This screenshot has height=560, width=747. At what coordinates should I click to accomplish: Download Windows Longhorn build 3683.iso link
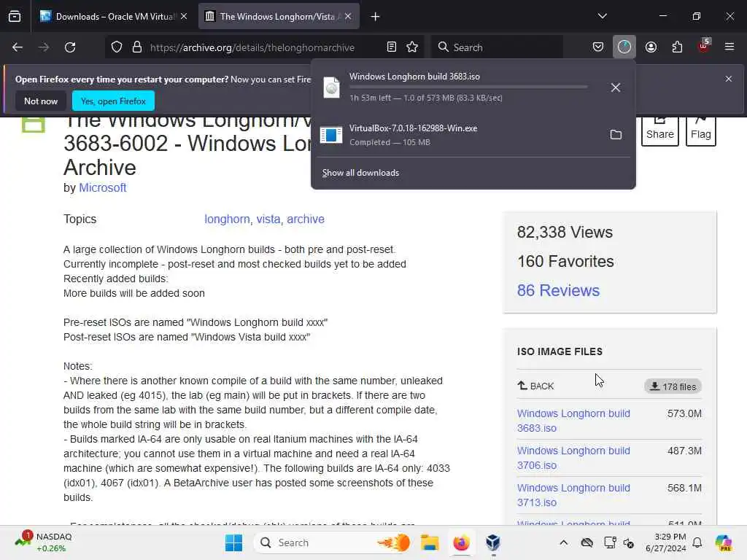tap(573, 421)
